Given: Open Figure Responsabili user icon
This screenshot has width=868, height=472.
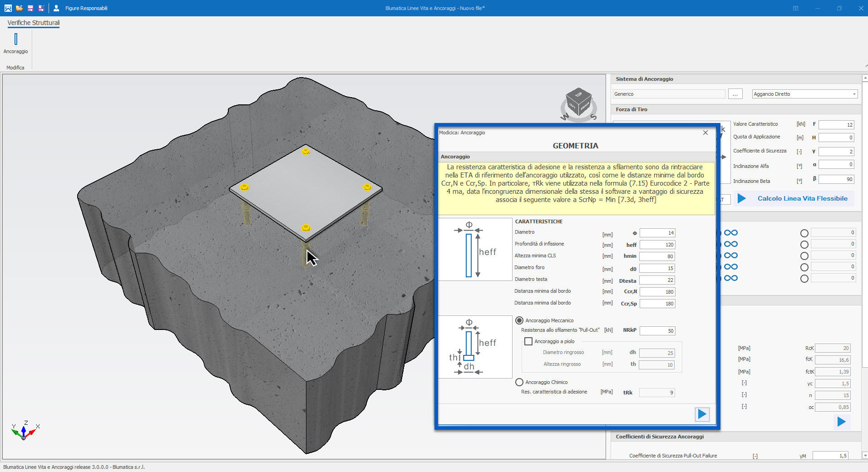Looking at the screenshot, I should click(x=56, y=8).
